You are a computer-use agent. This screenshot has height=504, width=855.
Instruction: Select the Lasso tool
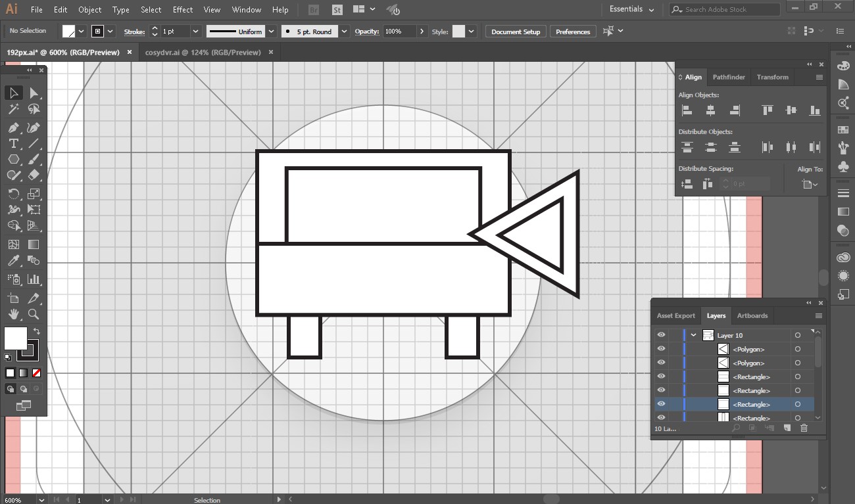pyautogui.click(x=34, y=110)
